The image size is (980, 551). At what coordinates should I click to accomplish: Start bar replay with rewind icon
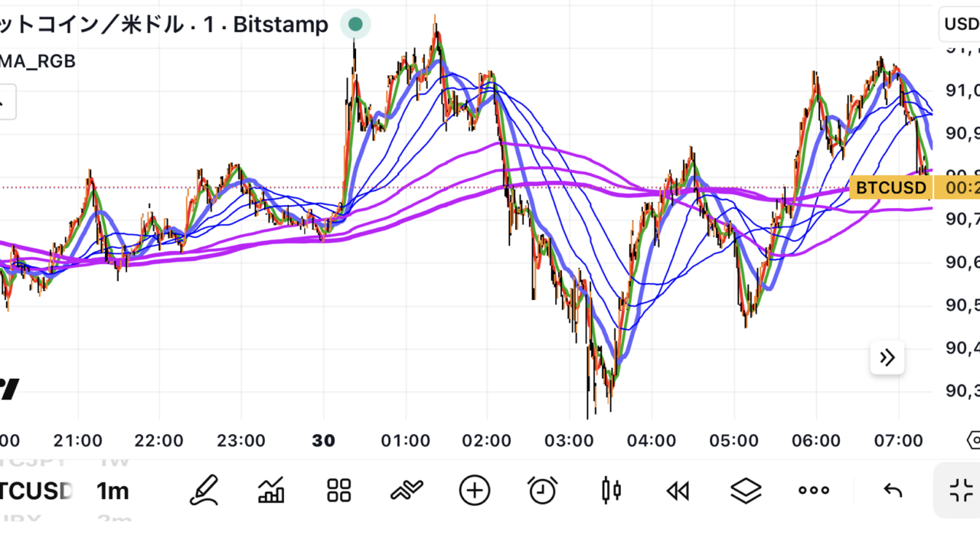(678, 491)
